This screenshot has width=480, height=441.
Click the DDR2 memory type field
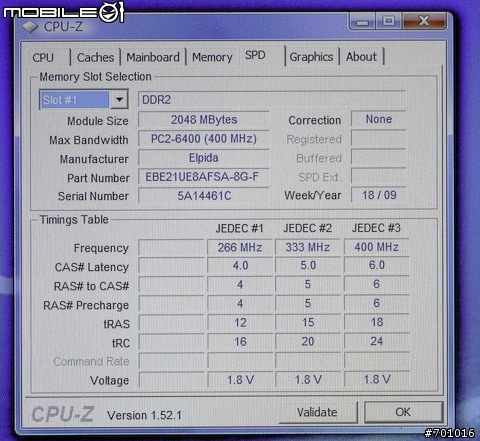(272, 99)
